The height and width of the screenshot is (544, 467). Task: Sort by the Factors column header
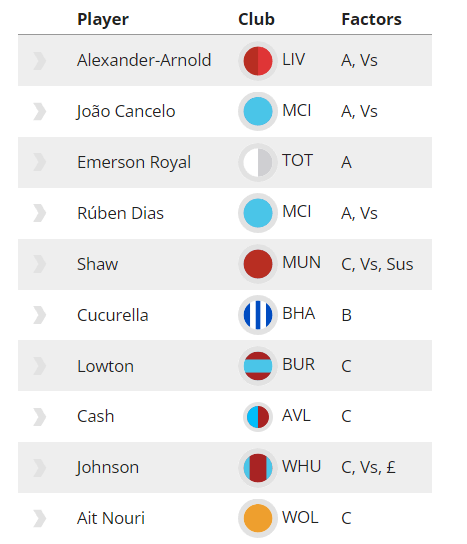(x=371, y=19)
